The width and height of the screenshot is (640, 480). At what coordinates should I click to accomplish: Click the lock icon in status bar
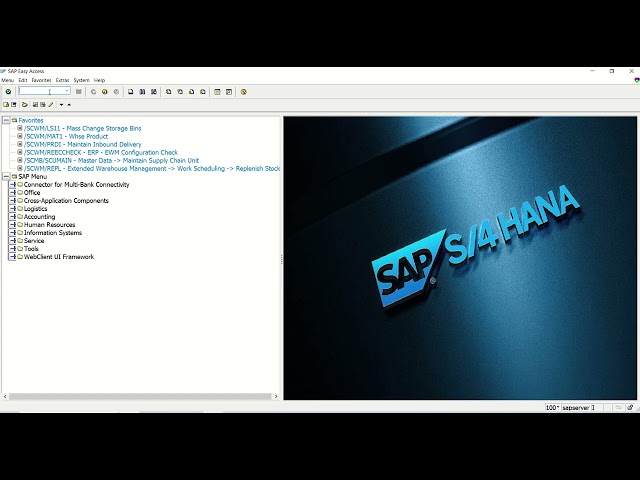coord(630,407)
